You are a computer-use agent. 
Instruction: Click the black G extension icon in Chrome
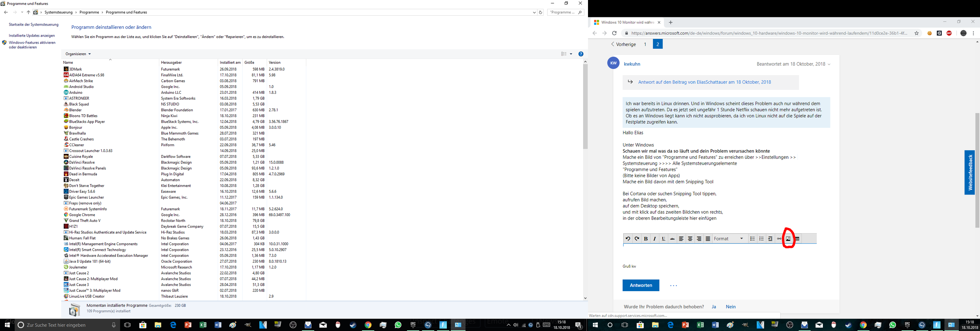tap(939, 33)
